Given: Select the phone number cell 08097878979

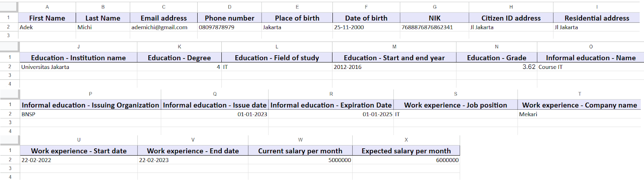Looking at the screenshot, I should coord(229,27).
